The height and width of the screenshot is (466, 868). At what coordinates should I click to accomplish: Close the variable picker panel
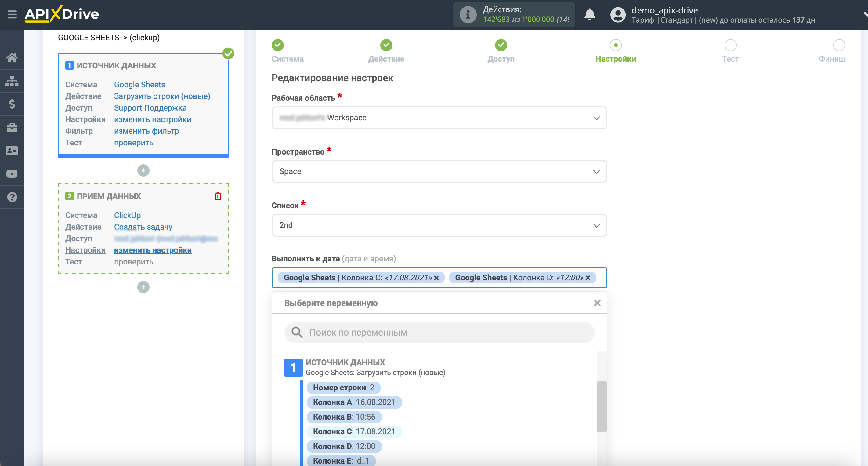[597, 303]
